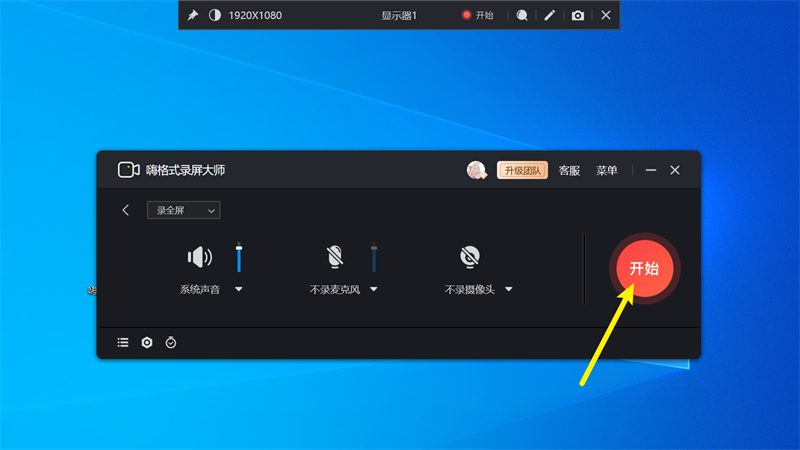Viewport: 800px width, 450px height.
Task: Expand the 不录摄像头 dropdown arrow
Action: tap(509, 289)
